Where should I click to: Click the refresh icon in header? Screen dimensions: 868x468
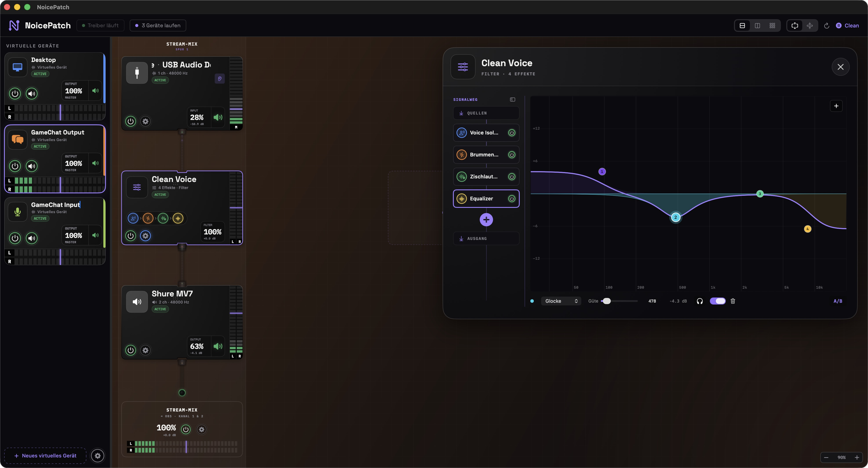coord(826,25)
